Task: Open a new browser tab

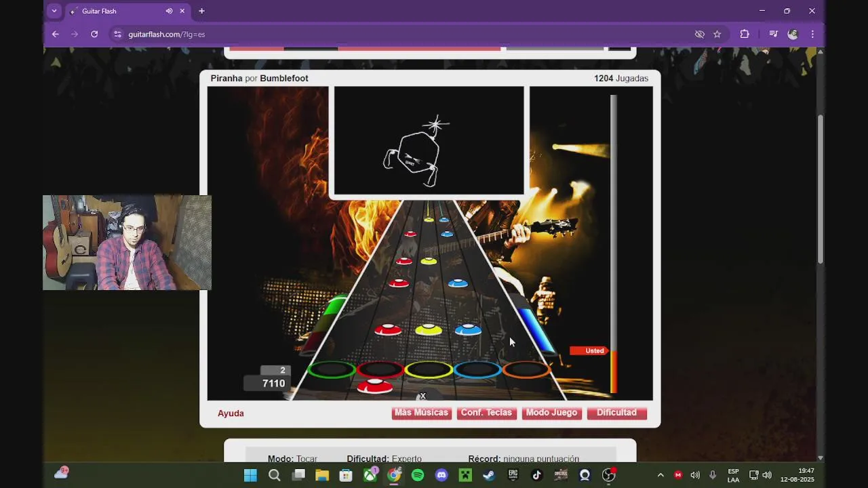Action: (201, 11)
